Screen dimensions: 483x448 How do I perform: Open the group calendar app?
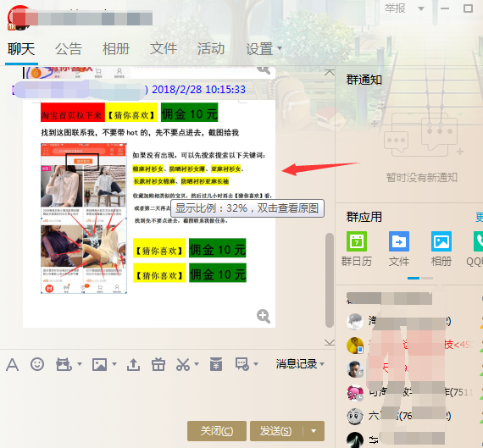coord(357,241)
